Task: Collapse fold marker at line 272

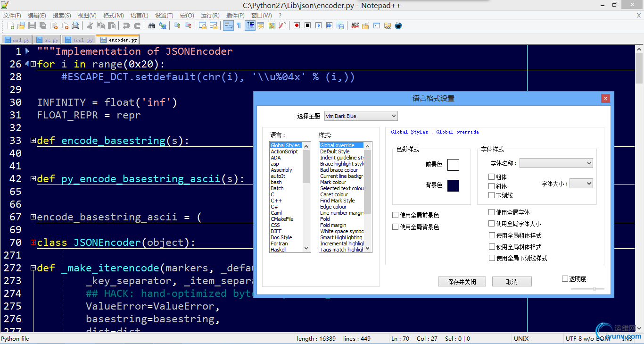Action: [33, 268]
